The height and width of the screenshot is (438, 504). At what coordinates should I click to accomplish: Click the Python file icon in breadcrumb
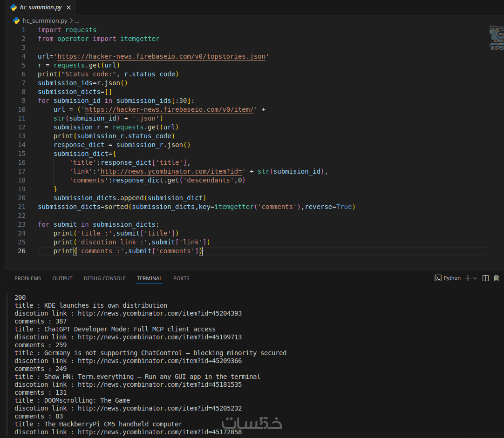[16, 21]
